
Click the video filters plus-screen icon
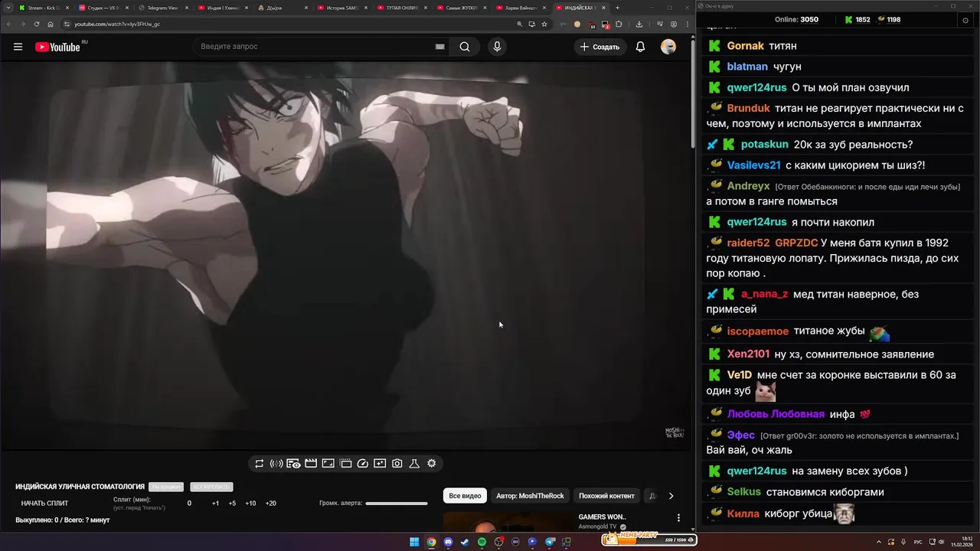(x=380, y=463)
